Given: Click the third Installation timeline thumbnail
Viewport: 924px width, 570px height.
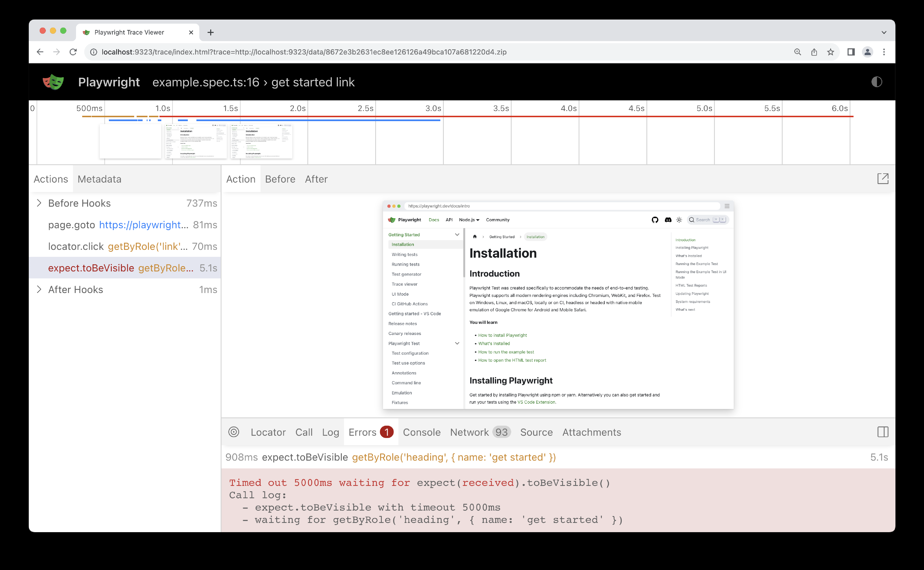Looking at the screenshot, I should coord(261,141).
